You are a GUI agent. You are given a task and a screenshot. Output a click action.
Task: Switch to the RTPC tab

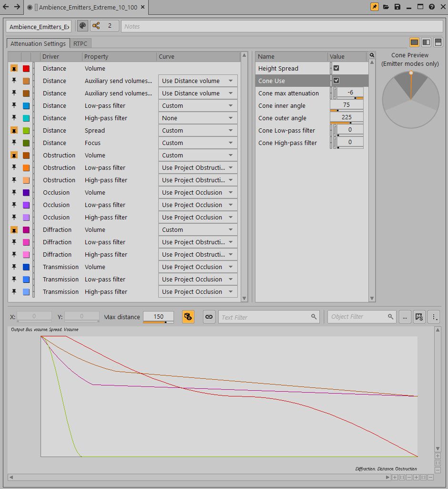coord(80,43)
